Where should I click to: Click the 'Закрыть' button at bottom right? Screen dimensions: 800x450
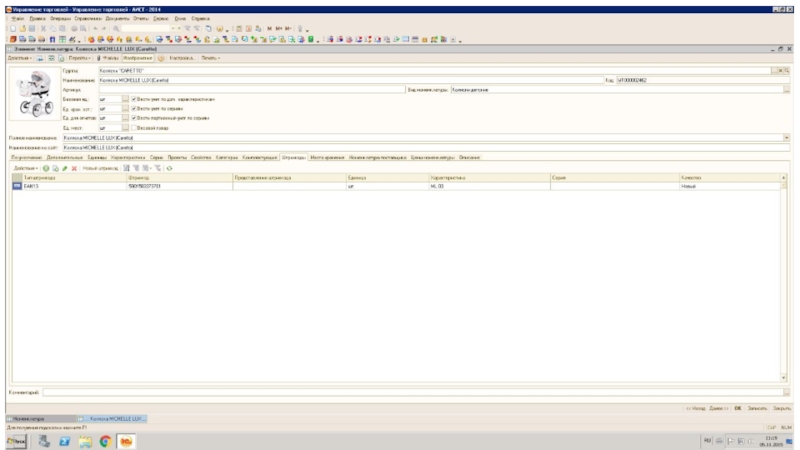(x=782, y=408)
